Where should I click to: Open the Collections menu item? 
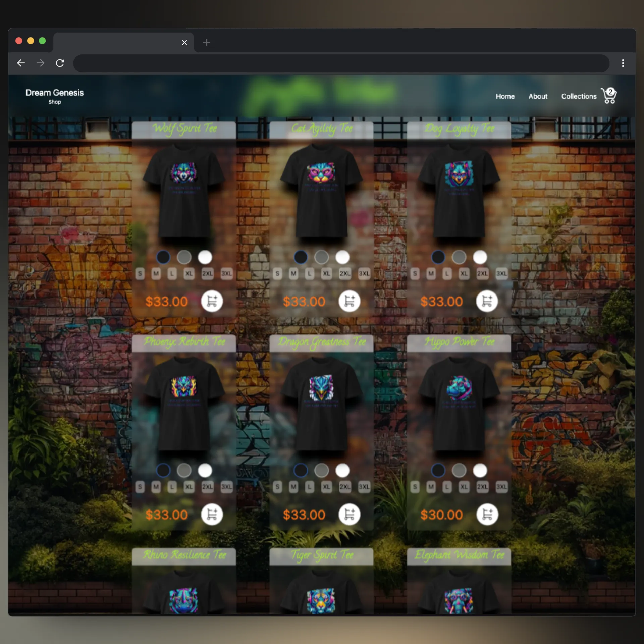(579, 96)
